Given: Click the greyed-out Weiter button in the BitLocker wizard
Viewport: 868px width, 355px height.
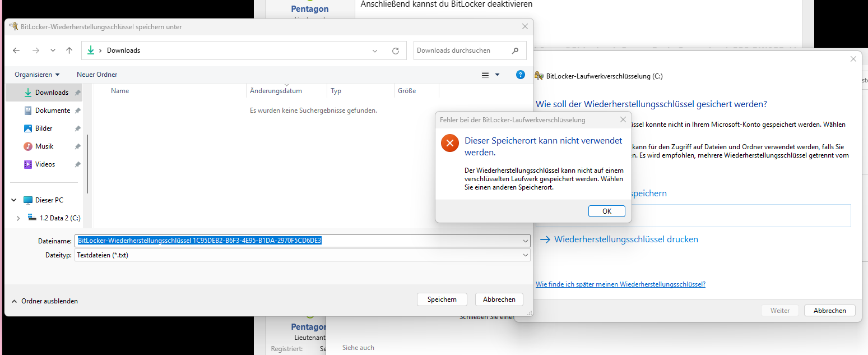Looking at the screenshot, I should coord(780,311).
